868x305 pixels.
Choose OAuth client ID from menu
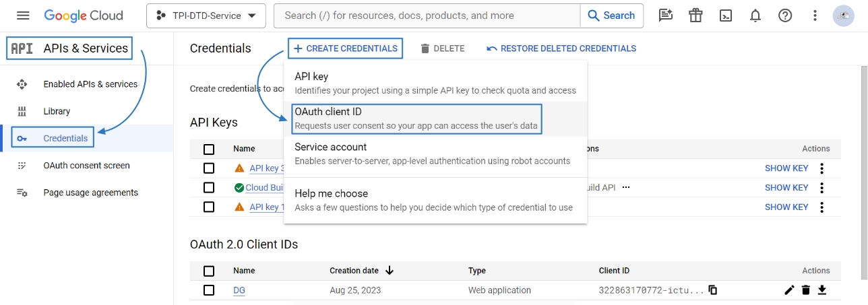click(416, 118)
